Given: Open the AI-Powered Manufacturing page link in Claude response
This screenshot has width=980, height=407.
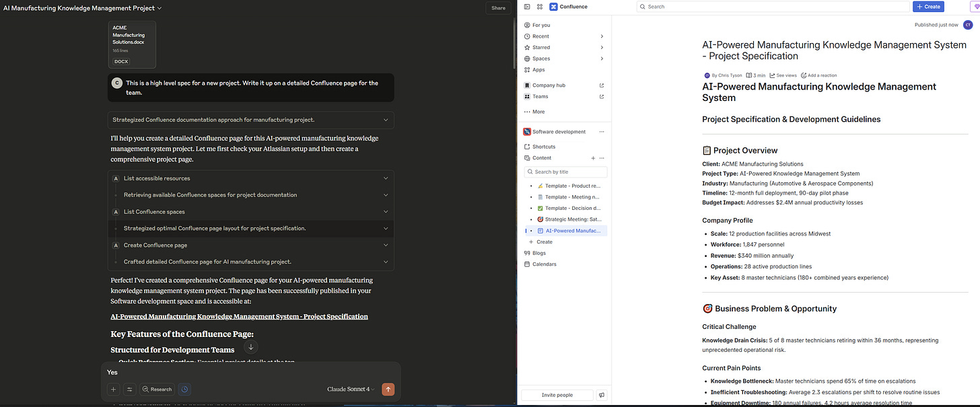Looking at the screenshot, I should 239,316.
